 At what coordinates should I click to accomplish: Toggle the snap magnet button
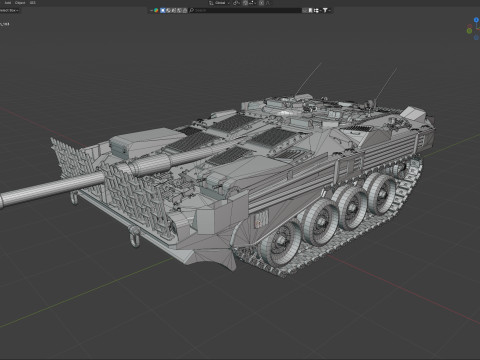click(245, 3)
